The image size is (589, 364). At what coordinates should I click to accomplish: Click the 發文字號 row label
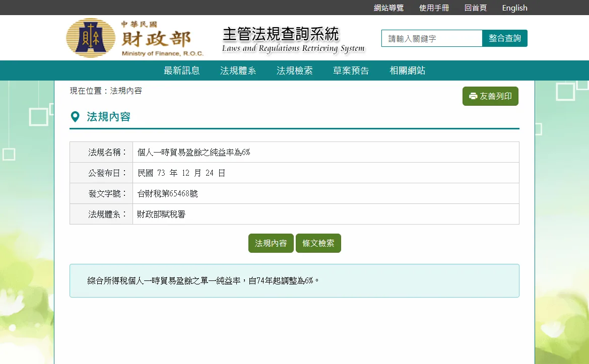click(107, 194)
